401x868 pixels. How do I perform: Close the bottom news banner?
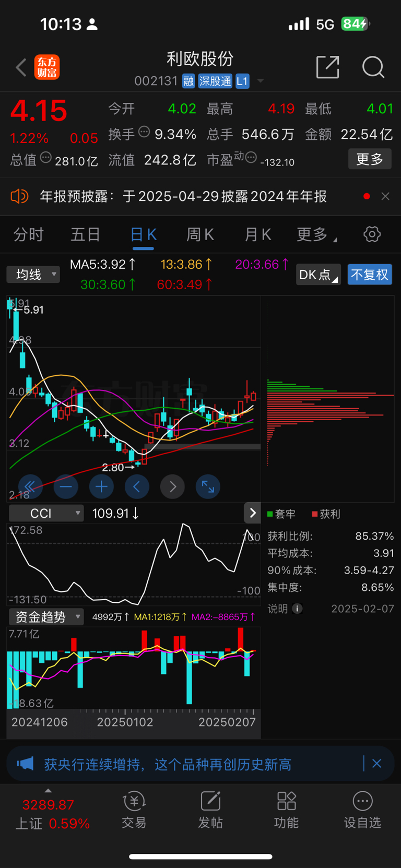click(376, 764)
